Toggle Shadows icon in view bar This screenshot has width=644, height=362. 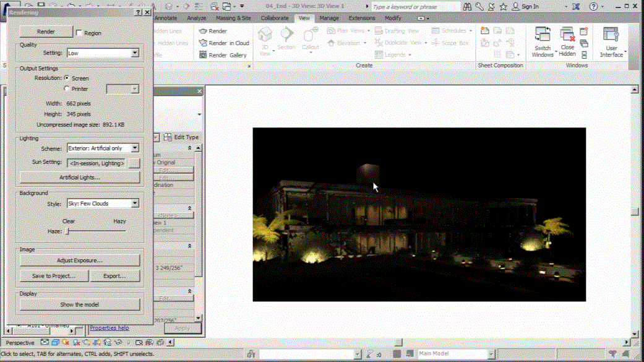coord(76,342)
